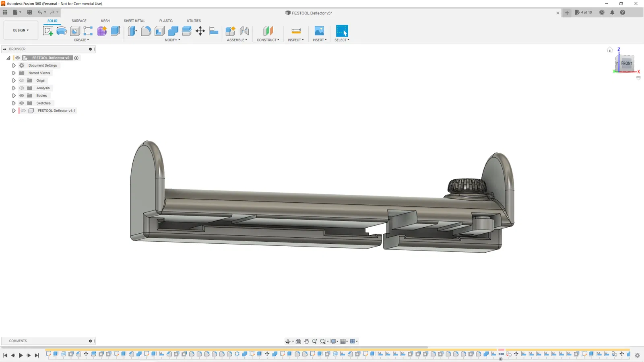Activate the Move/Copy tool
The image size is (644, 362).
tap(200, 31)
